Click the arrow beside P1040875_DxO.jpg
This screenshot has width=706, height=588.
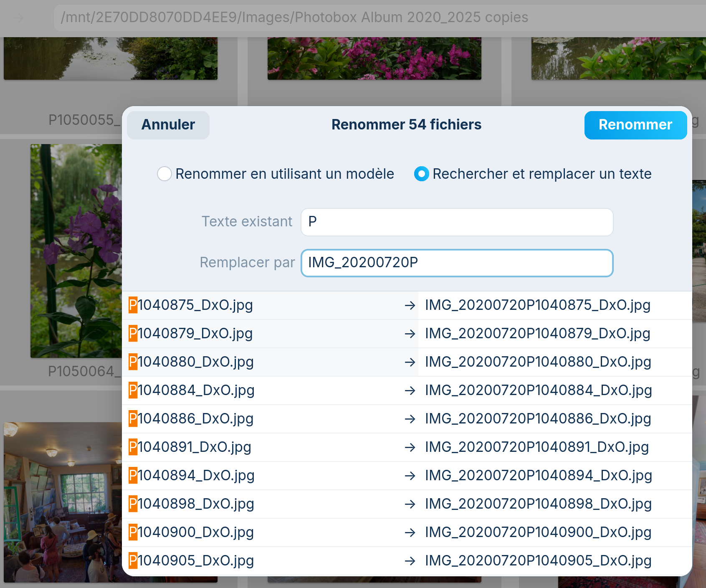410,306
